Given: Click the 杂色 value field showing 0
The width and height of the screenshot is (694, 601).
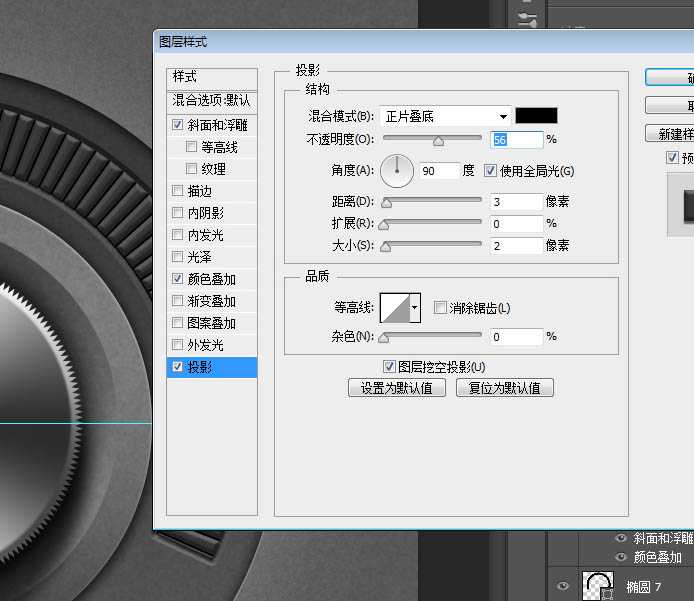Looking at the screenshot, I should pos(516,337).
